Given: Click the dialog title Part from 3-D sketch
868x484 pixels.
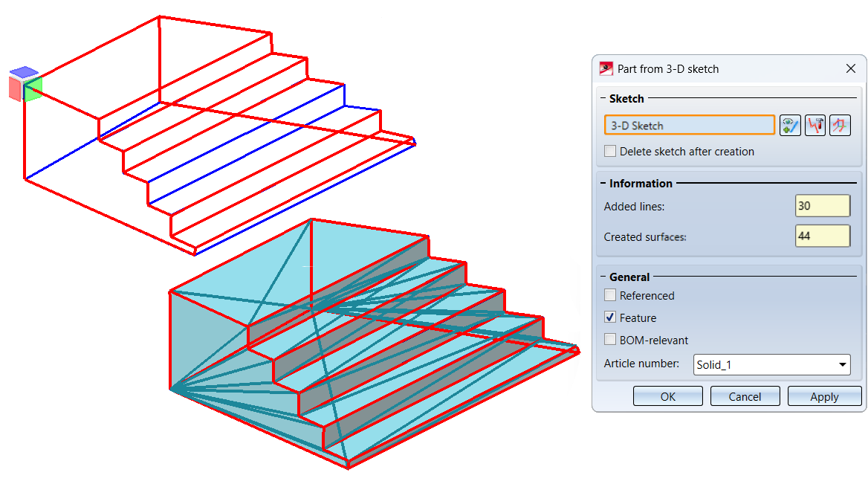Looking at the screenshot, I should pyautogui.click(x=667, y=68).
